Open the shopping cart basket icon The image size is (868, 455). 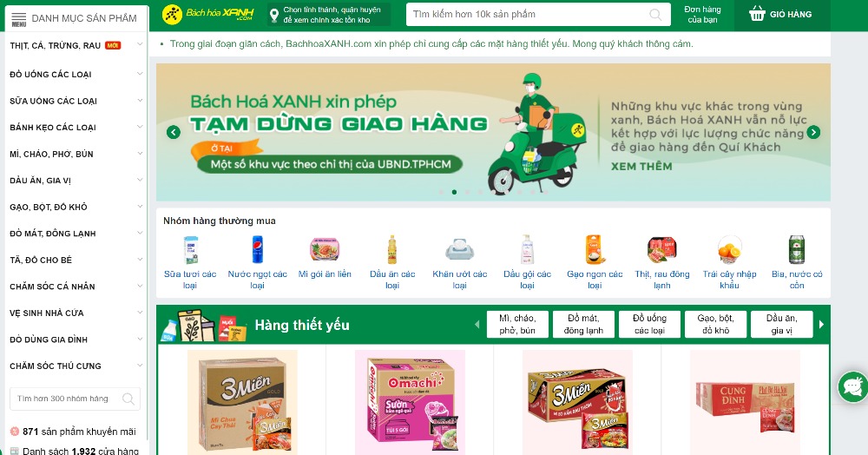coord(757,14)
